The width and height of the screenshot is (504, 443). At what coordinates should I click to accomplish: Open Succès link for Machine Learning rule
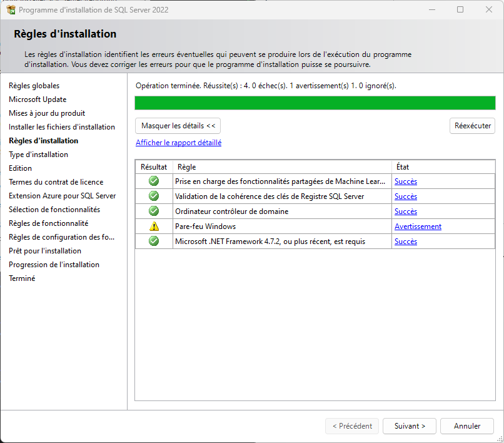(406, 181)
